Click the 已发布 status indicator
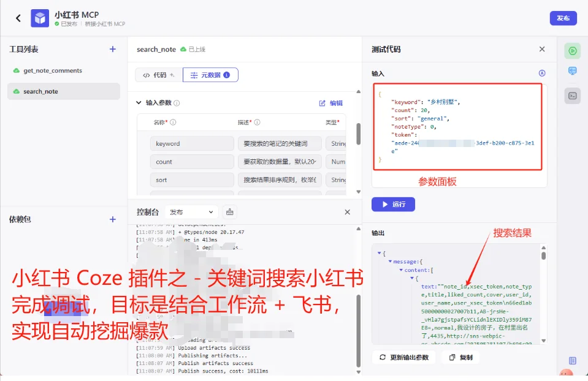588x381 pixels. [66, 24]
